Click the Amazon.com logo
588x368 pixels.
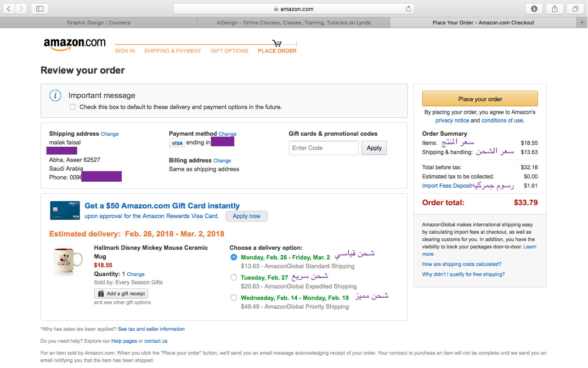tap(74, 44)
